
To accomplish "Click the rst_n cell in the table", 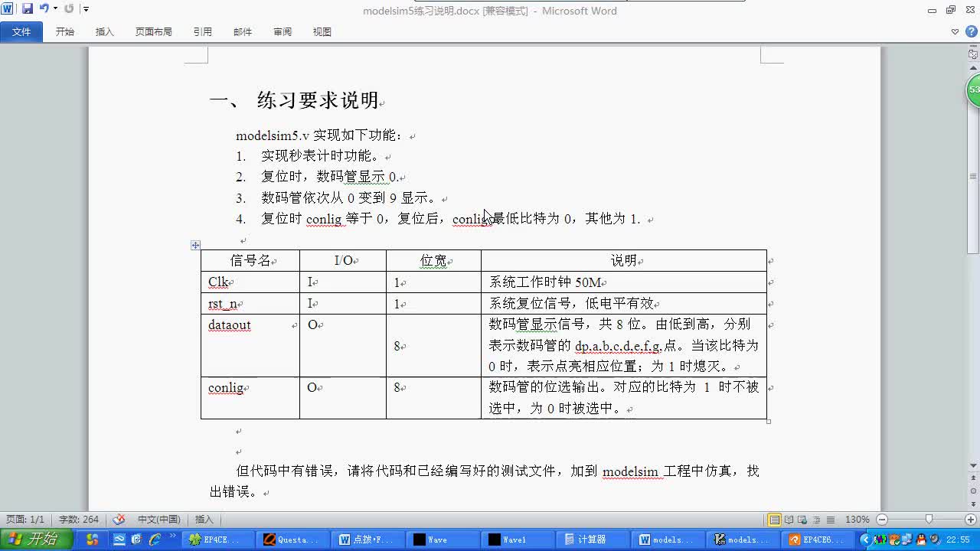I will pos(250,303).
